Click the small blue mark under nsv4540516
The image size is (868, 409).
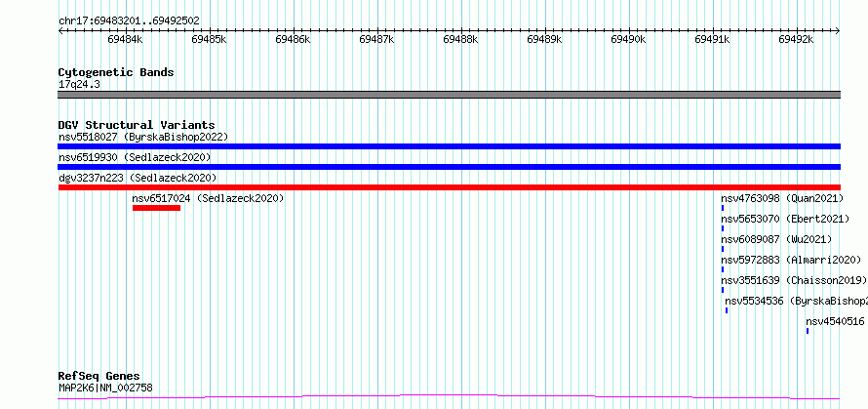coord(808,331)
